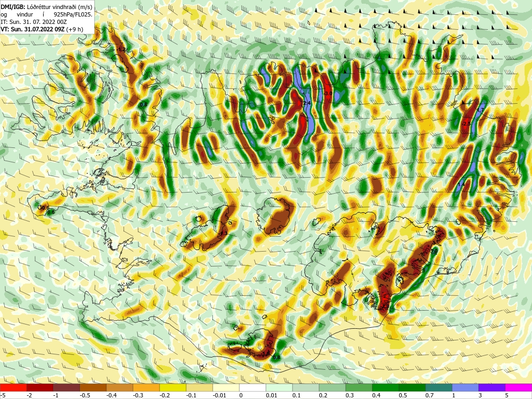532x399 pixels.
Task: Click the 'DMI/IGB:' title text
Action: tap(13, 6)
